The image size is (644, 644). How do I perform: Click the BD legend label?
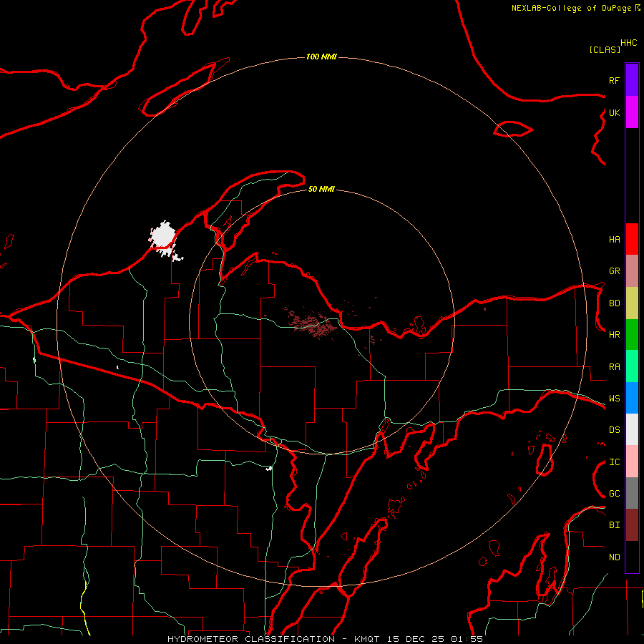(x=614, y=303)
